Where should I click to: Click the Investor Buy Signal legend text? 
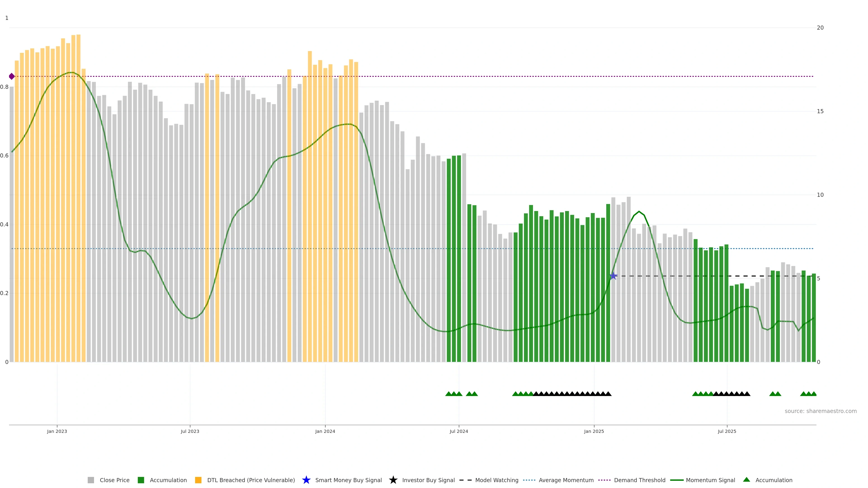[x=428, y=480]
